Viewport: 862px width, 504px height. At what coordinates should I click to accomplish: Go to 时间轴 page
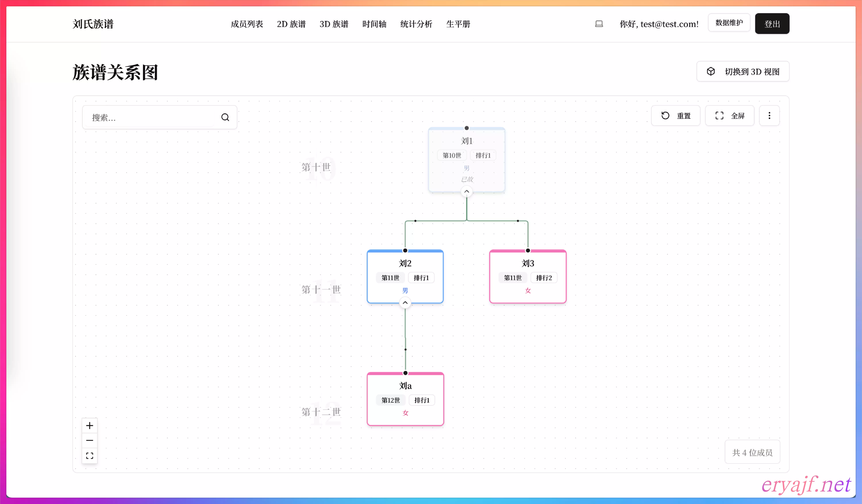point(374,24)
